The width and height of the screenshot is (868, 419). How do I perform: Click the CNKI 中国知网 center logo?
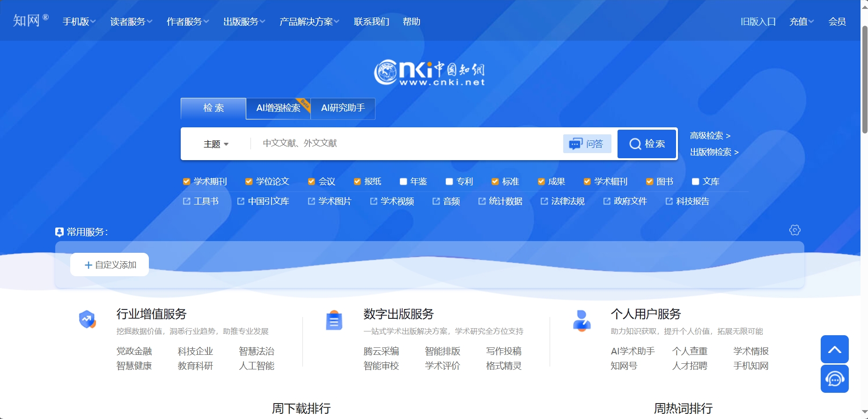pyautogui.click(x=429, y=73)
